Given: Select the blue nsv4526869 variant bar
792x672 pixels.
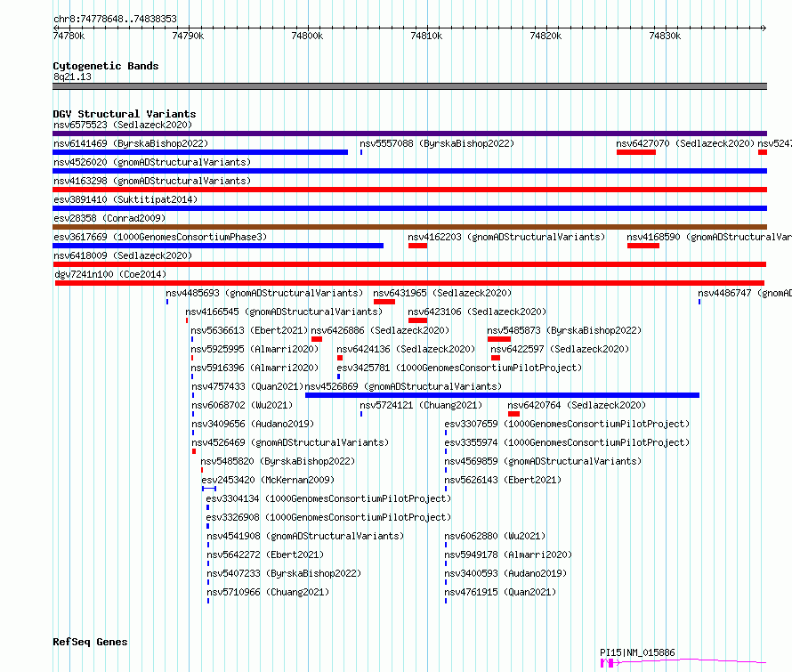Looking at the screenshot, I should 503,395.
